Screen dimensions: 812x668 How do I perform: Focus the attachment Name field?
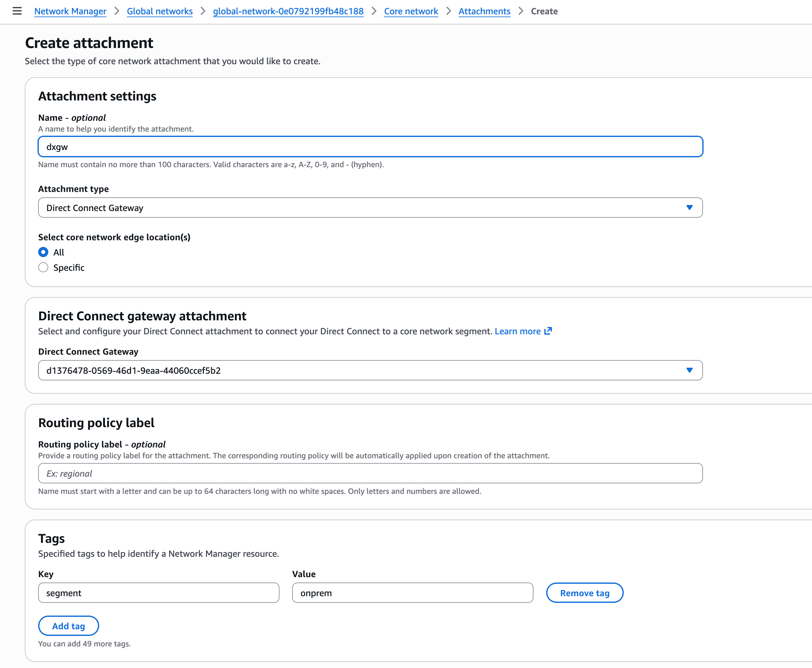pyautogui.click(x=370, y=147)
